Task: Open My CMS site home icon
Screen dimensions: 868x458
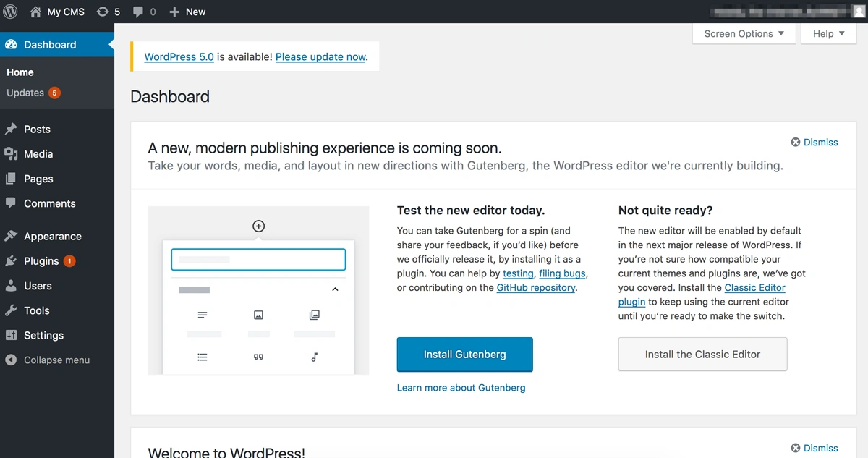Action: 35,12
